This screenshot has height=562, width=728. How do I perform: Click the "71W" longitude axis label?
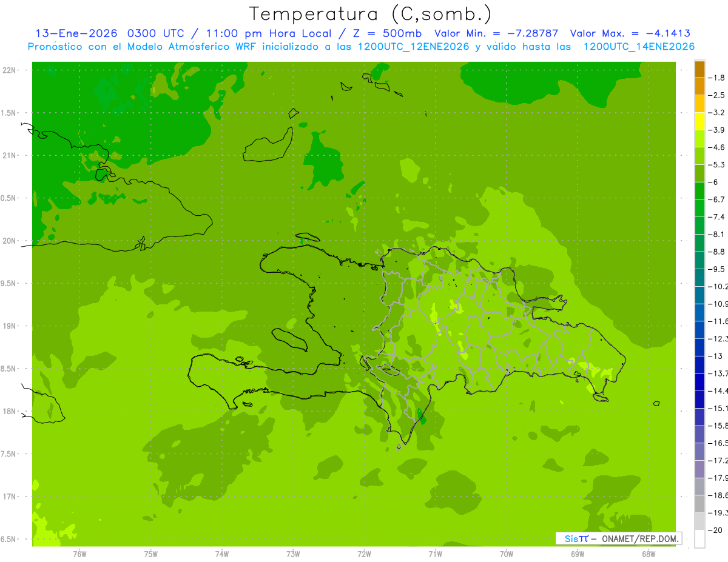435,554
